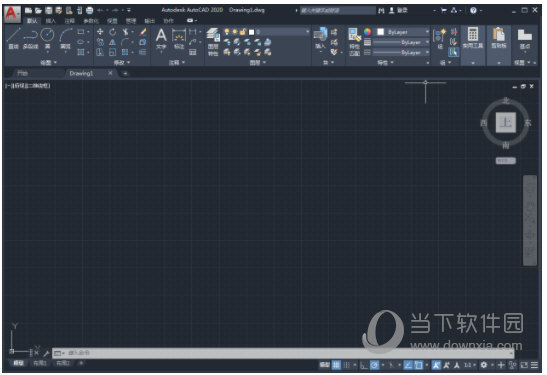The width and height of the screenshot is (547, 375).
Task: Toggle 2D object snap in status bar
Action: click(418, 365)
